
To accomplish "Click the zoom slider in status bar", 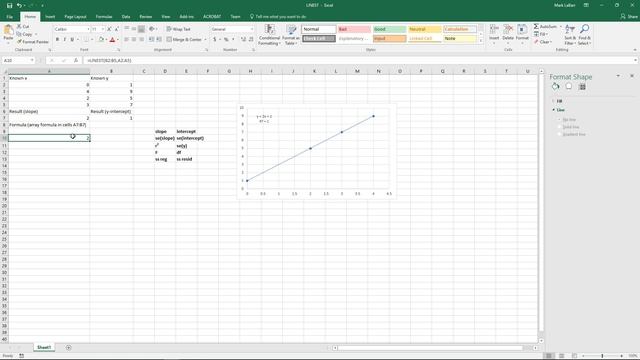I will click(602, 356).
